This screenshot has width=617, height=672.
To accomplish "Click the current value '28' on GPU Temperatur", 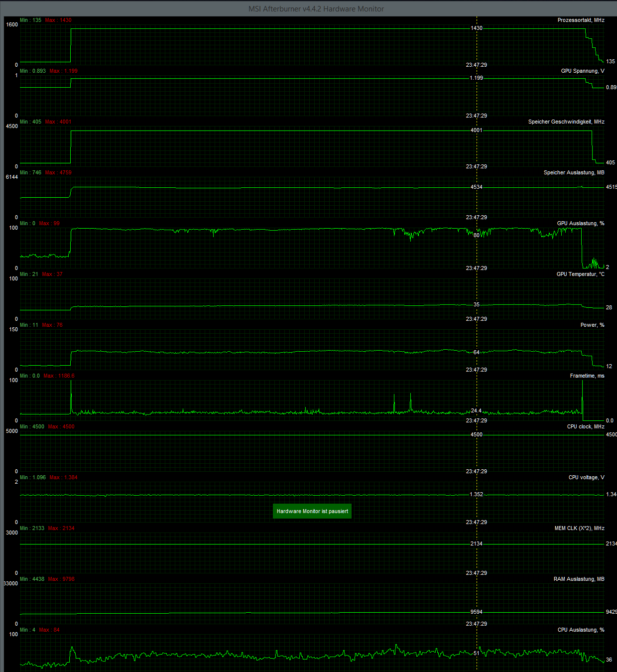I will click(609, 308).
